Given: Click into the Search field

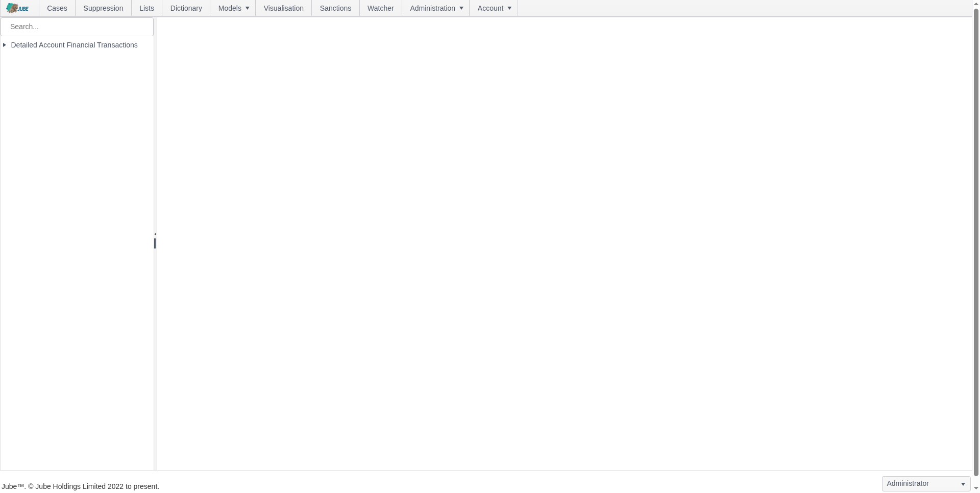Looking at the screenshot, I should point(77,27).
